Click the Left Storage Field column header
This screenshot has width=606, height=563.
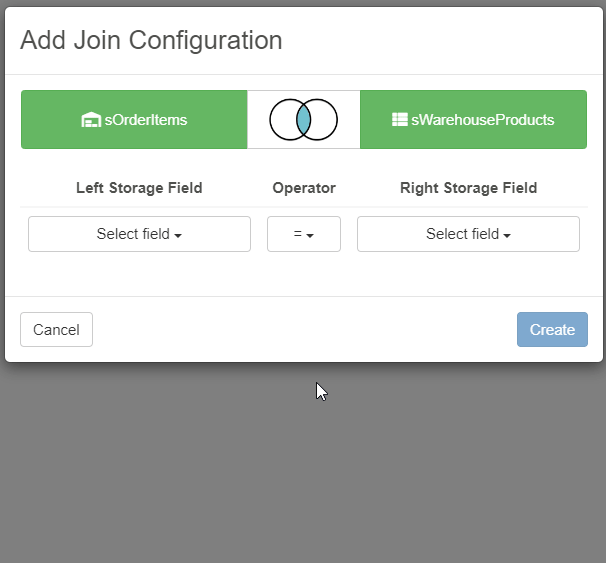(139, 188)
